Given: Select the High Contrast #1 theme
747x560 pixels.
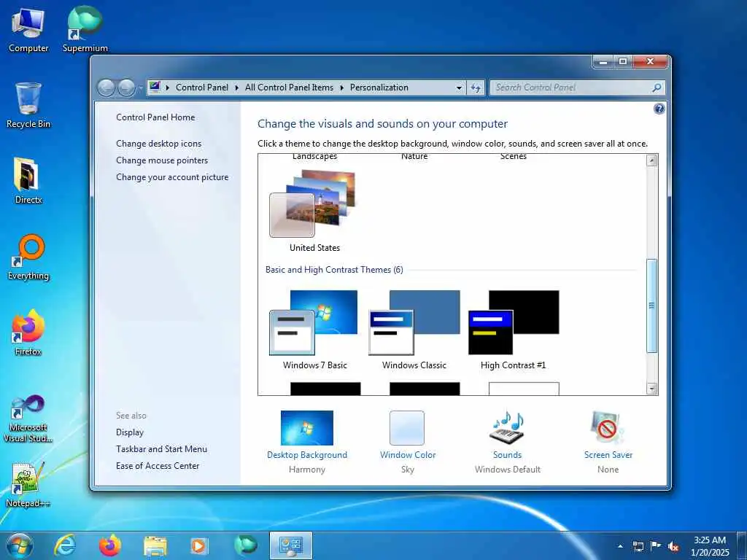Looking at the screenshot, I should (x=514, y=330).
